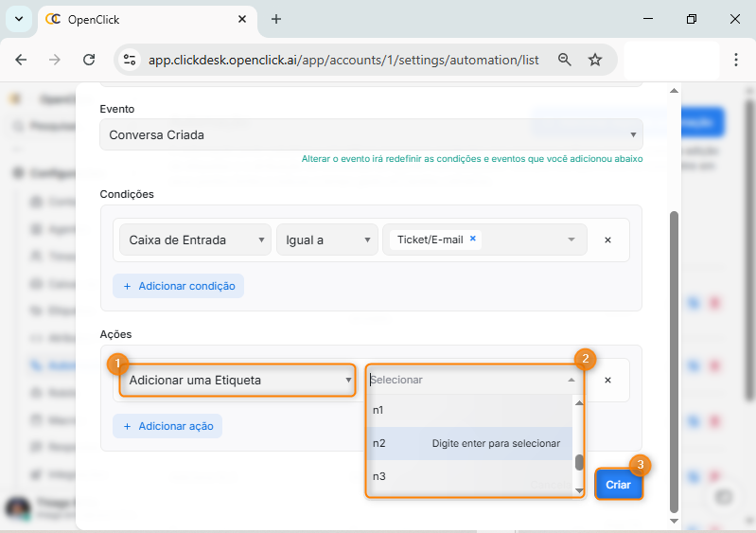Open the browser three-dot menu

point(735,60)
